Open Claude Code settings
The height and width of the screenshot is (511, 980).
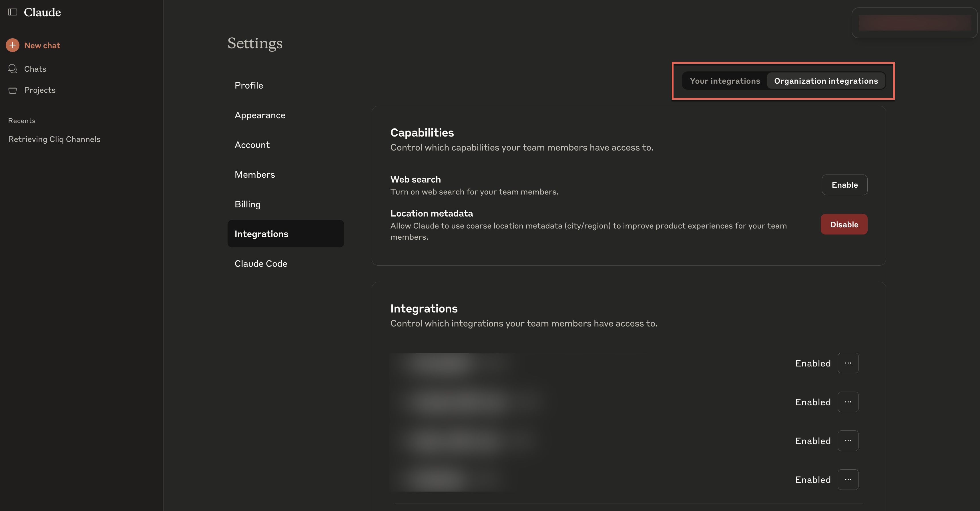click(x=261, y=263)
